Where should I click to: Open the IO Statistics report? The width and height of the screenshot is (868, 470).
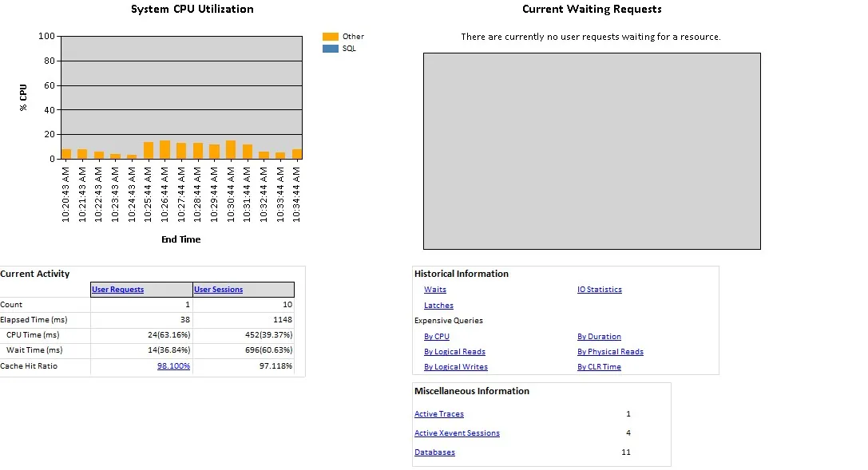point(600,289)
